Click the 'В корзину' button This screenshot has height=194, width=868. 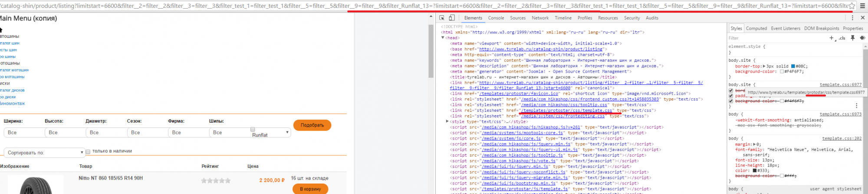(310, 189)
